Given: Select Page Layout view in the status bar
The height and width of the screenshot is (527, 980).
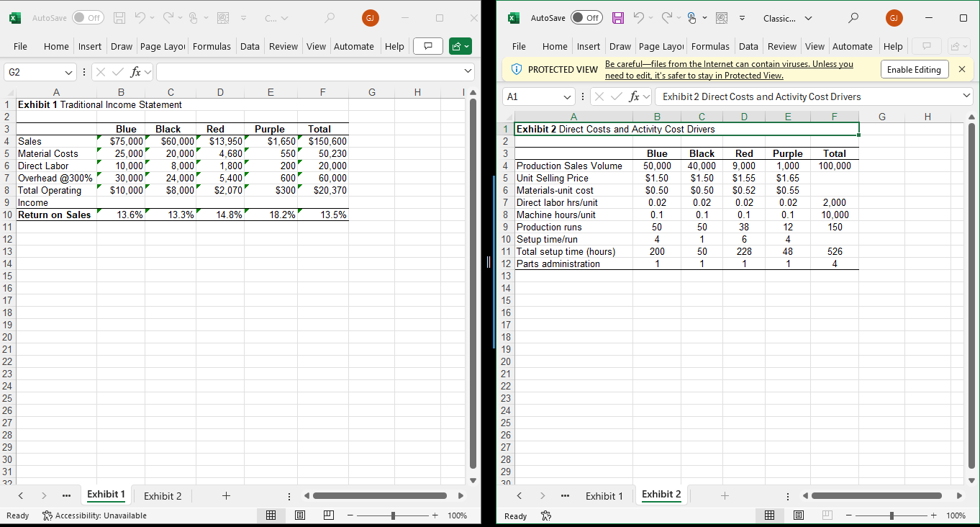Looking at the screenshot, I should (300, 515).
